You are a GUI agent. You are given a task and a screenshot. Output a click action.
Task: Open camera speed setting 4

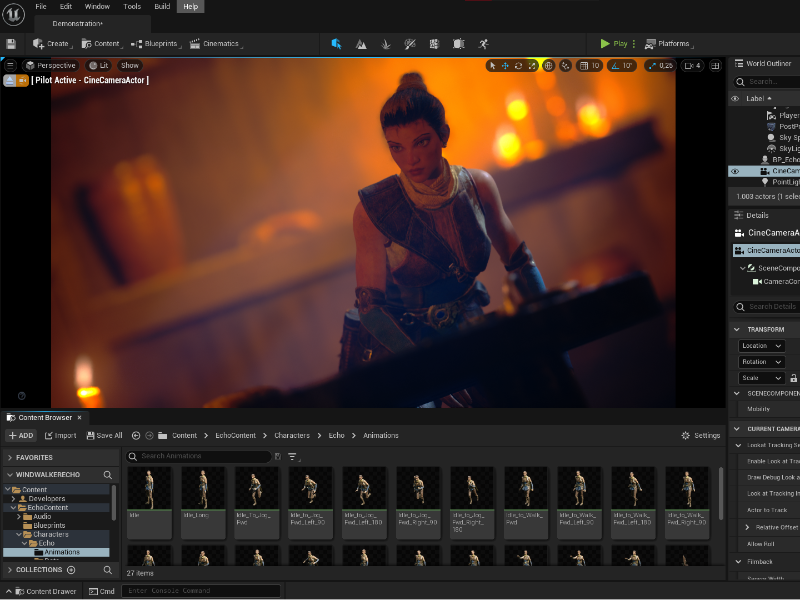tap(692, 66)
